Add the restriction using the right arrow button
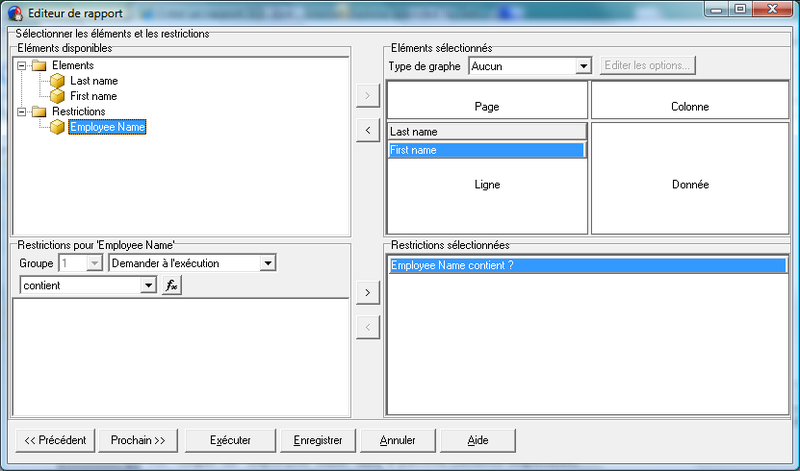800x471 pixels. pyautogui.click(x=367, y=292)
